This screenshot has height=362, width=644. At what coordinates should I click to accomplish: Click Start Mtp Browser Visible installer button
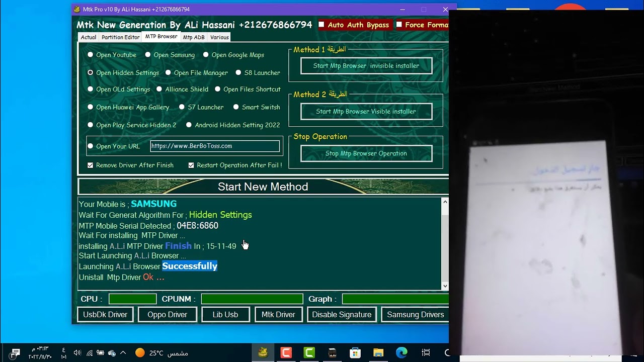[x=366, y=112]
